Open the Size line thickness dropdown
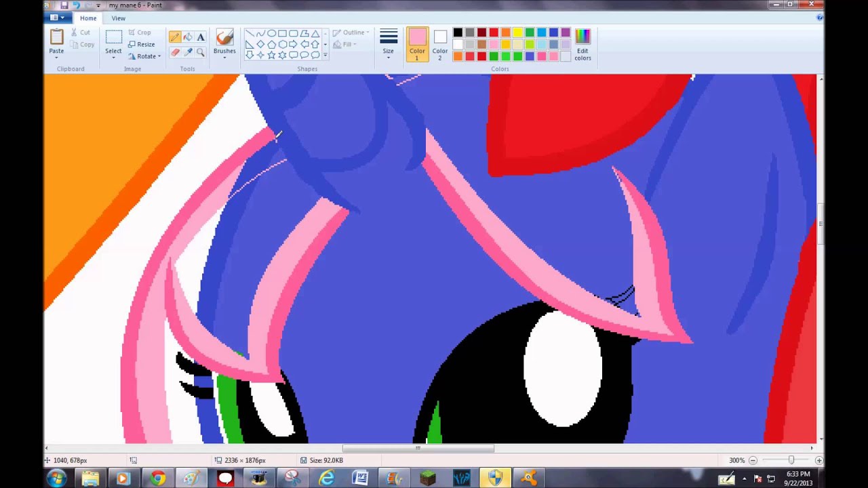Image resolution: width=868 pixels, height=488 pixels. pos(389,45)
